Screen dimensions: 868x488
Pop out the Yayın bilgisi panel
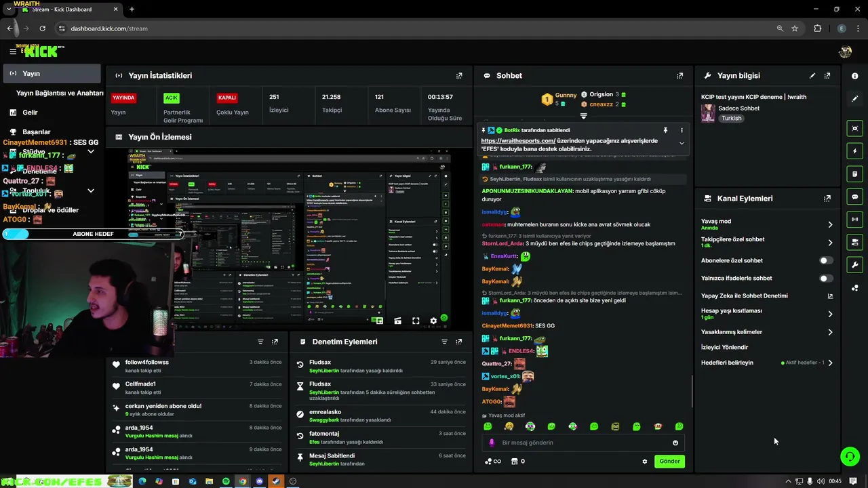tap(827, 76)
